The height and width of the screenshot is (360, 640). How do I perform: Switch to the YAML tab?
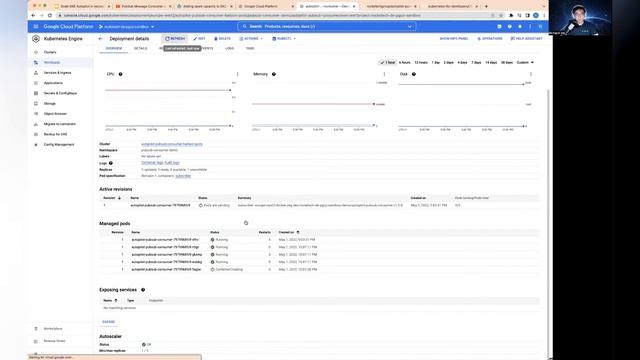tap(250, 49)
